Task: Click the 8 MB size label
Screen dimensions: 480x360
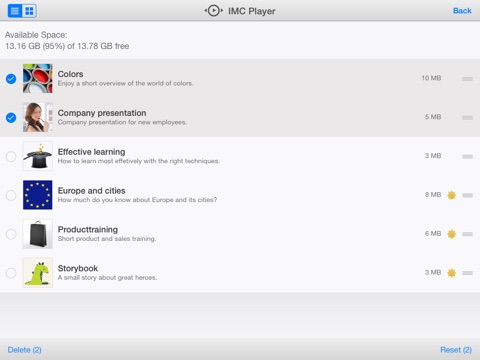Action: tap(433, 195)
